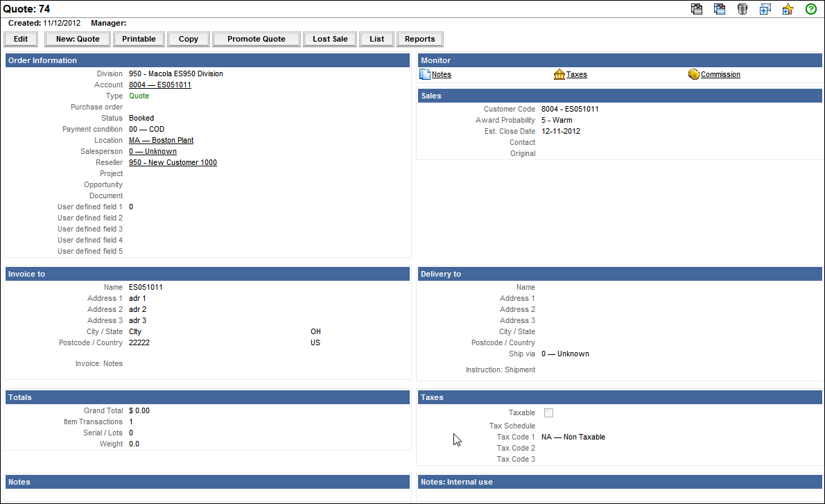The image size is (825, 504).
Task: Toggle the Taxable checkbox
Action: [549, 413]
